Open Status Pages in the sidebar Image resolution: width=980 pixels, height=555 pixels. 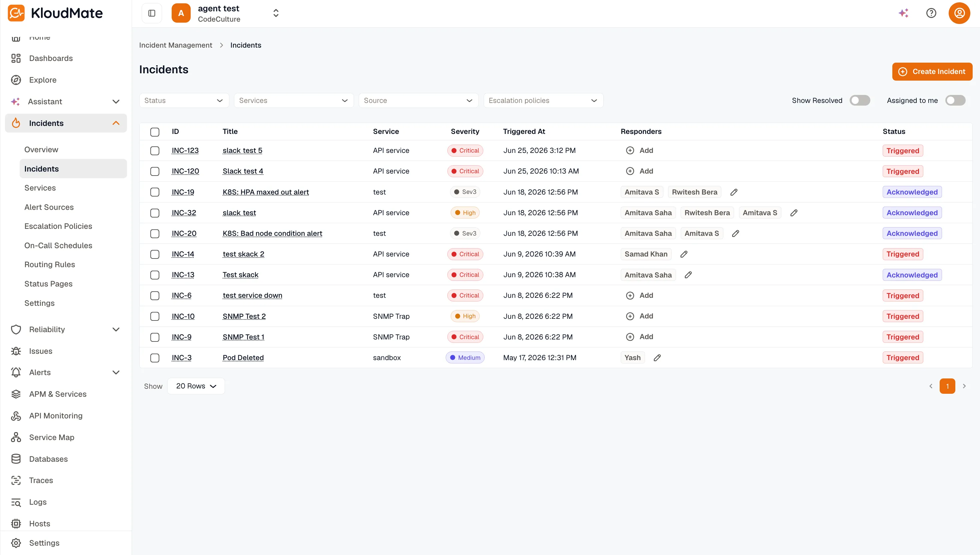[48, 283]
